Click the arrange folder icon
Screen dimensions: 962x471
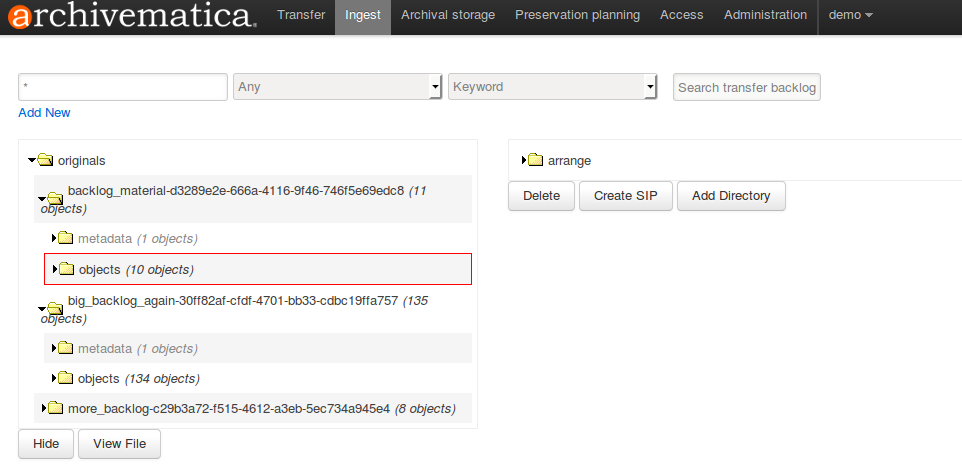click(x=536, y=160)
